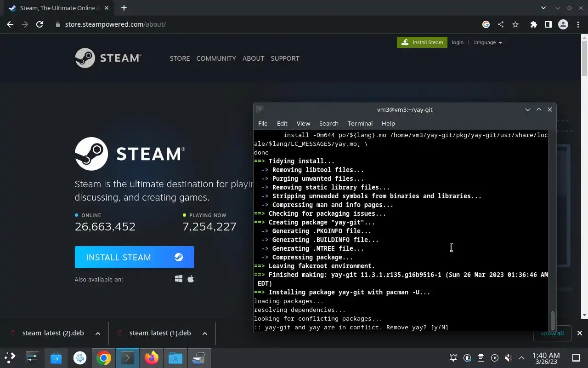Go to Steam STORE section

click(x=180, y=58)
